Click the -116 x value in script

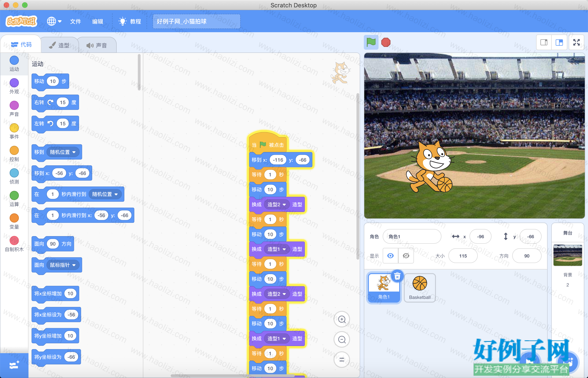click(278, 160)
